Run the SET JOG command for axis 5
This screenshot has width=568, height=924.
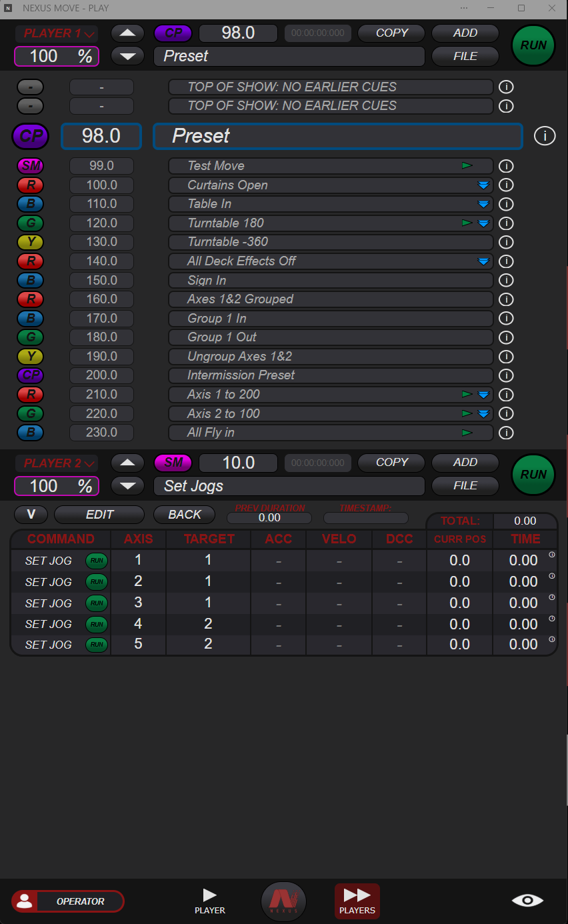click(97, 645)
